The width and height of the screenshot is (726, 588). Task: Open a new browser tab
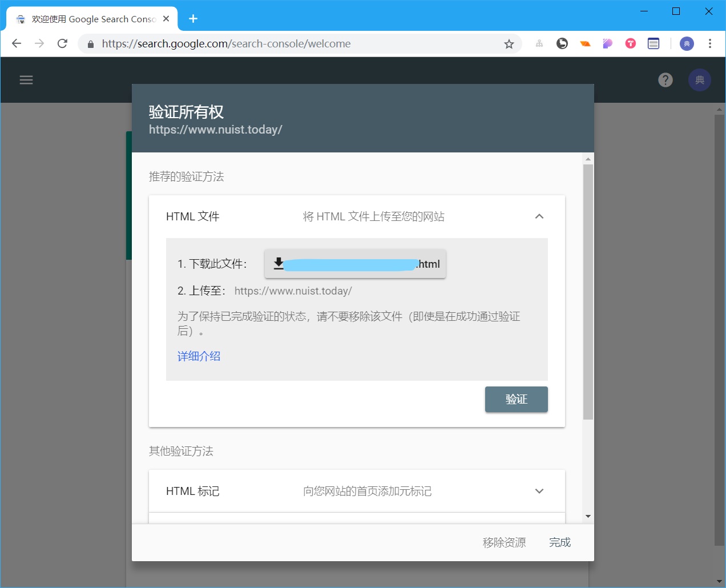[x=193, y=19]
